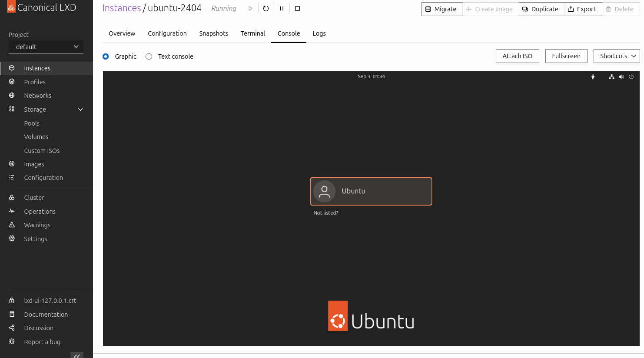The image size is (644, 358).
Task: Click the Export button
Action: [583, 9]
